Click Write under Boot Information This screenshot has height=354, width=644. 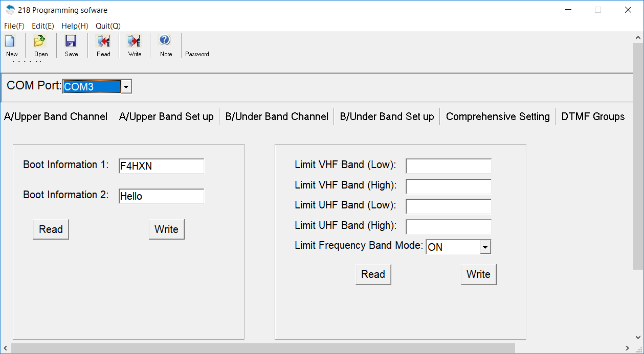pyautogui.click(x=166, y=229)
